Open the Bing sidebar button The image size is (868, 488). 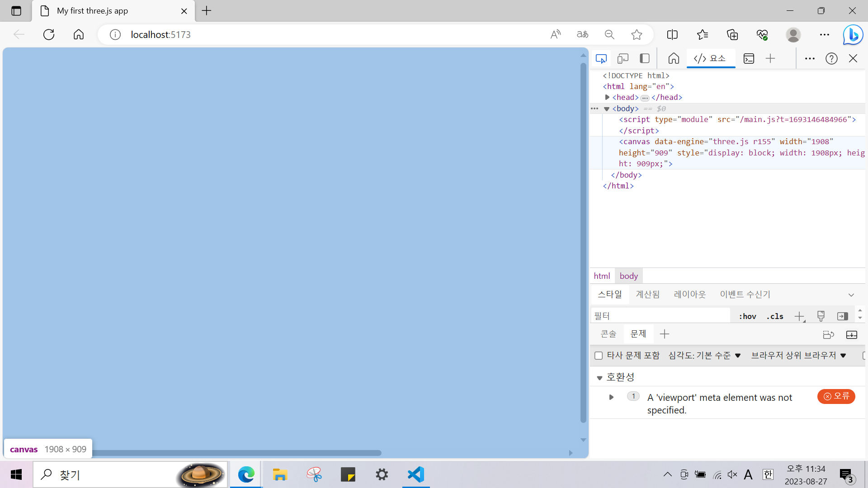pyautogui.click(x=853, y=34)
